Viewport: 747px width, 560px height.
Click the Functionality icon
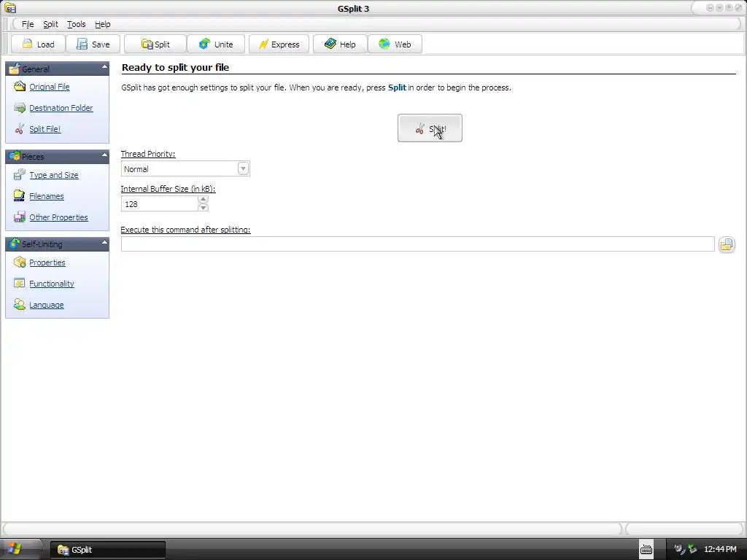20,284
